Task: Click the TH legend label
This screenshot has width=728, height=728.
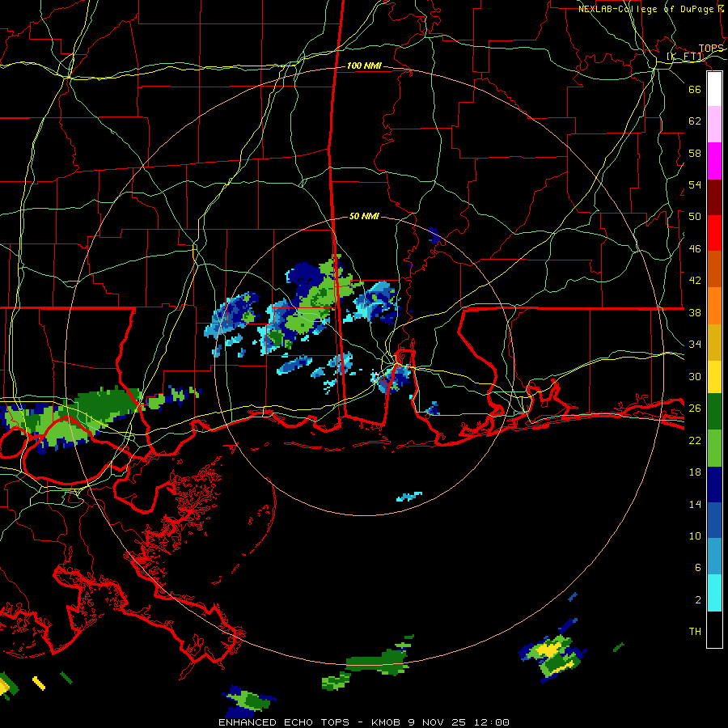Action: pos(695,631)
